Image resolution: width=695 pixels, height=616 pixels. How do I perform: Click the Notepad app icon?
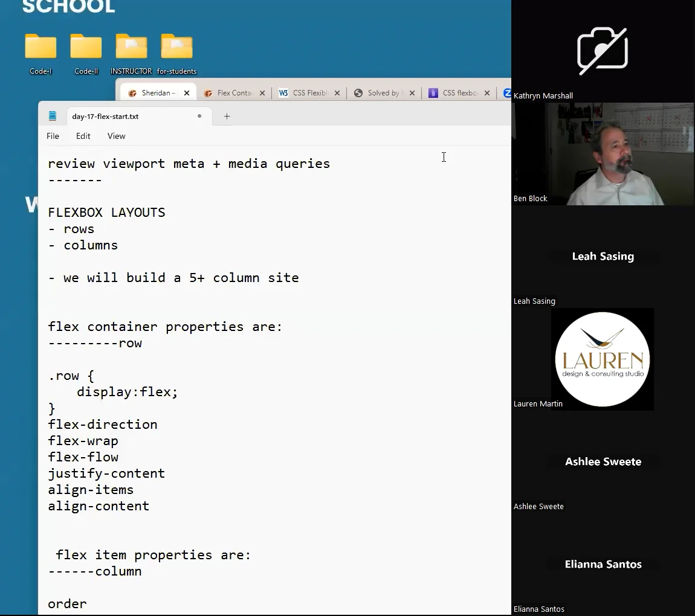point(53,116)
